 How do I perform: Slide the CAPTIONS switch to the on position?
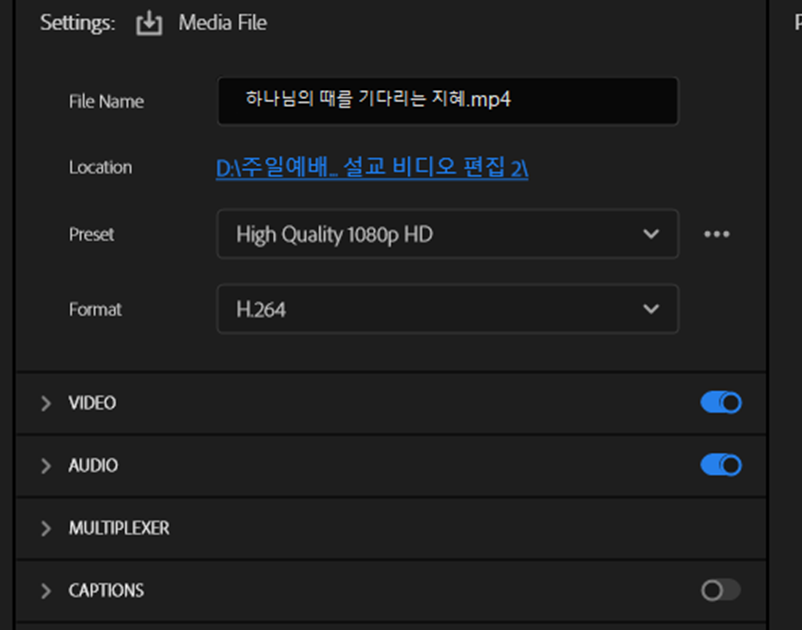720,591
